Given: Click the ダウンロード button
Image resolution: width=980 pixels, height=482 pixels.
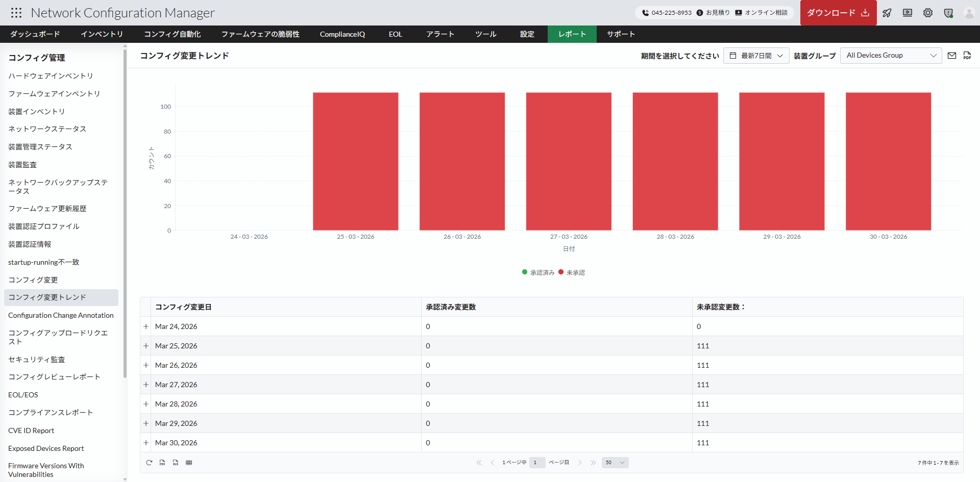Looking at the screenshot, I should [x=838, y=13].
